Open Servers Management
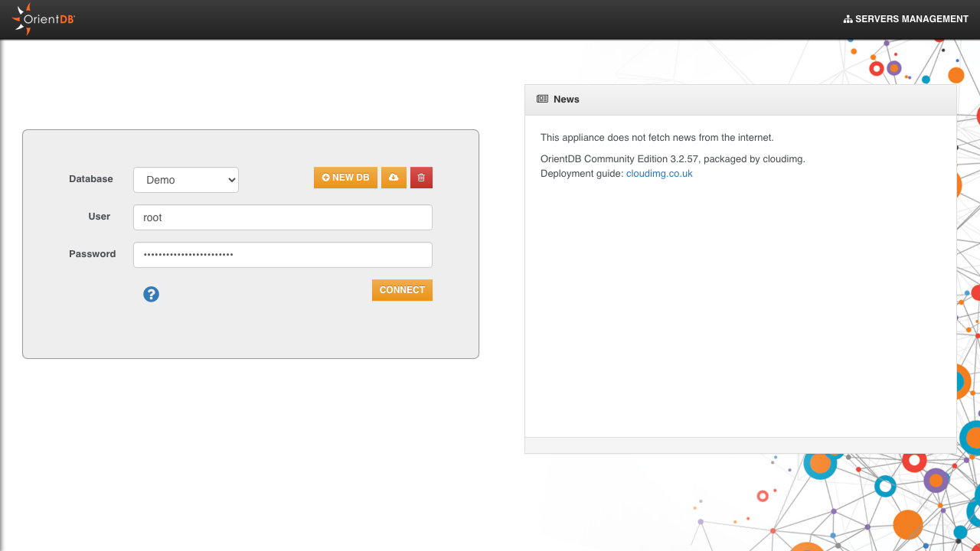980x551 pixels. (x=906, y=19)
